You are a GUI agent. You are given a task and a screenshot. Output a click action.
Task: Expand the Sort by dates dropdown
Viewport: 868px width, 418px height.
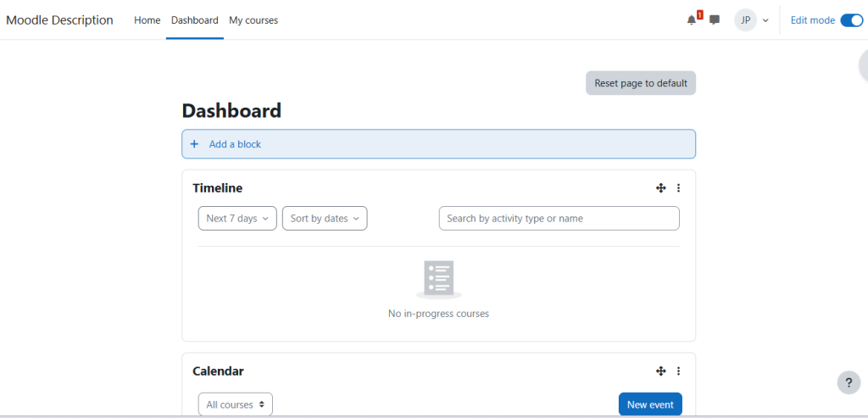click(x=325, y=219)
